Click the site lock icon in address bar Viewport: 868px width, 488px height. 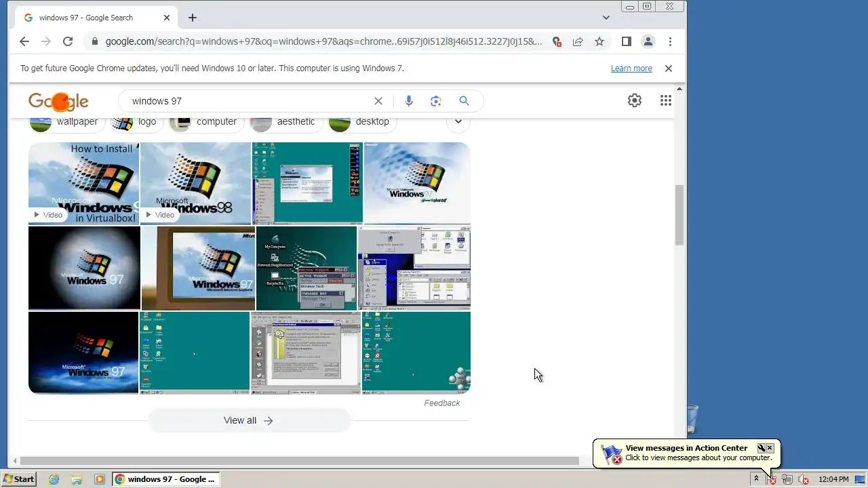[94, 41]
